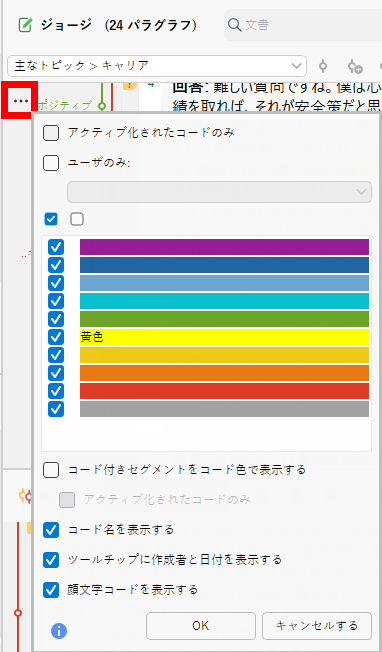Enable アクティブ化されたコードのみ checkbox at top
This screenshot has width=382, height=652.
coord(51,133)
